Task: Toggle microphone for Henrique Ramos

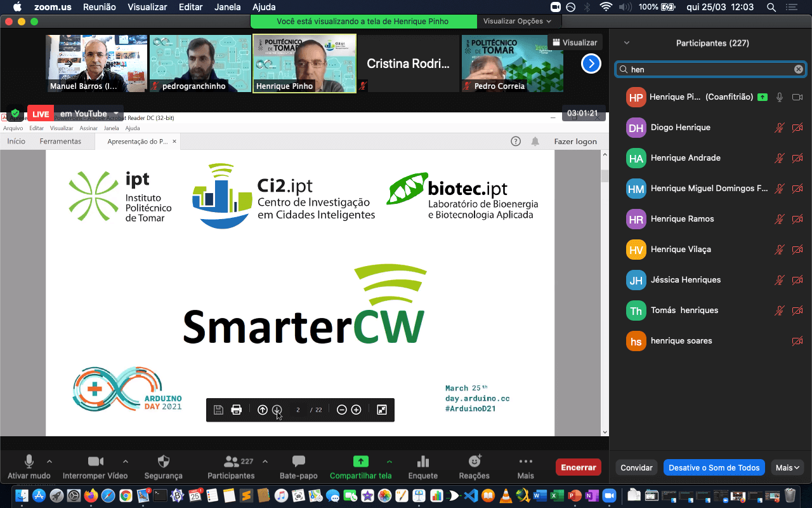Action: tap(780, 219)
